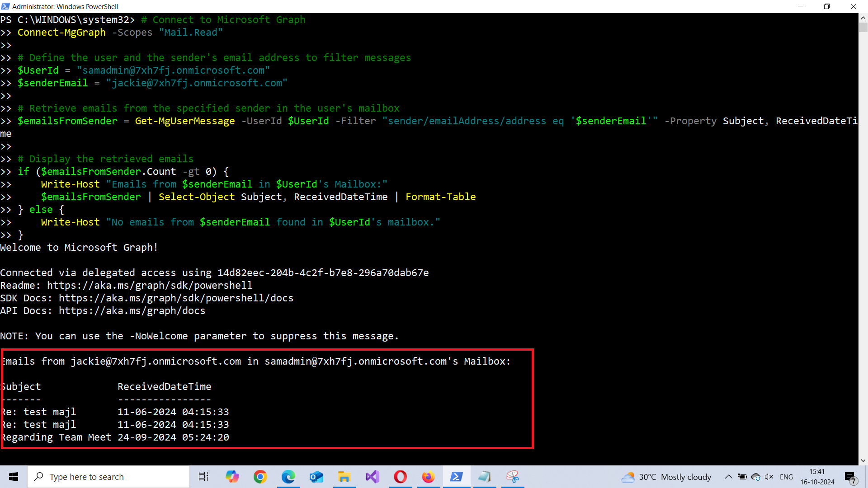
Task: Unmute the system volume speaker icon
Action: (769, 477)
